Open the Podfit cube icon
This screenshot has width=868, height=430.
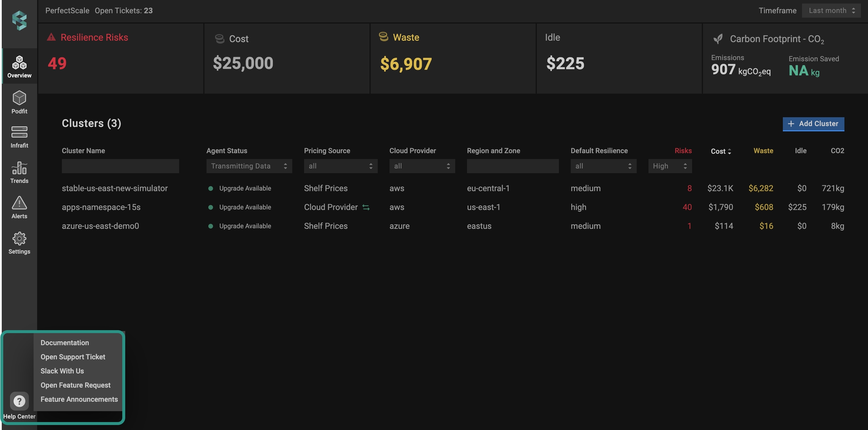pos(19,98)
